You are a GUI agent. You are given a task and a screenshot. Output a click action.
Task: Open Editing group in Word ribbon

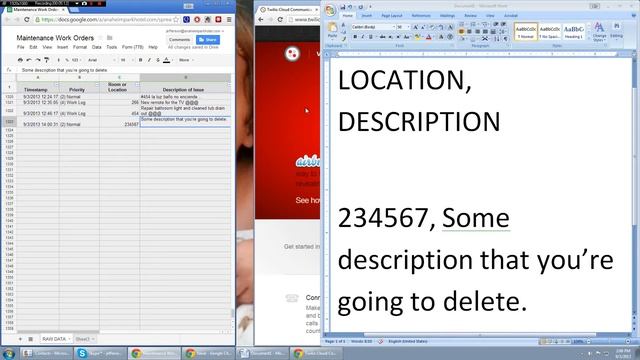pyautogui.click(x=616, y=31)
